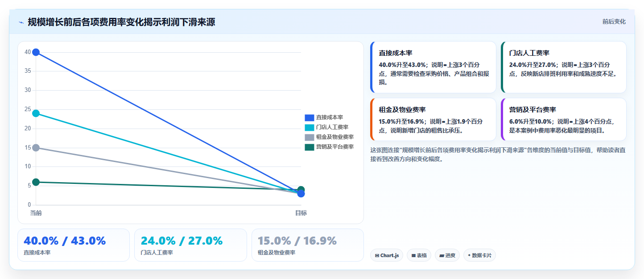
Task: Click the 40.0% / 43.0% stat value
Action: coord(65,241)
